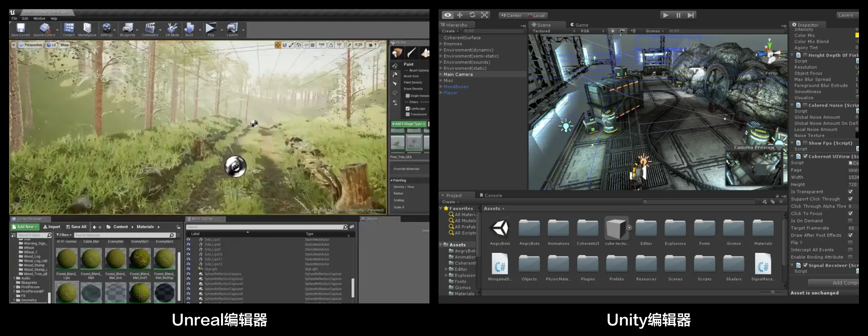The image size is (868, 336).
Task: Open Unreal File menu
Action: point(14,19)
